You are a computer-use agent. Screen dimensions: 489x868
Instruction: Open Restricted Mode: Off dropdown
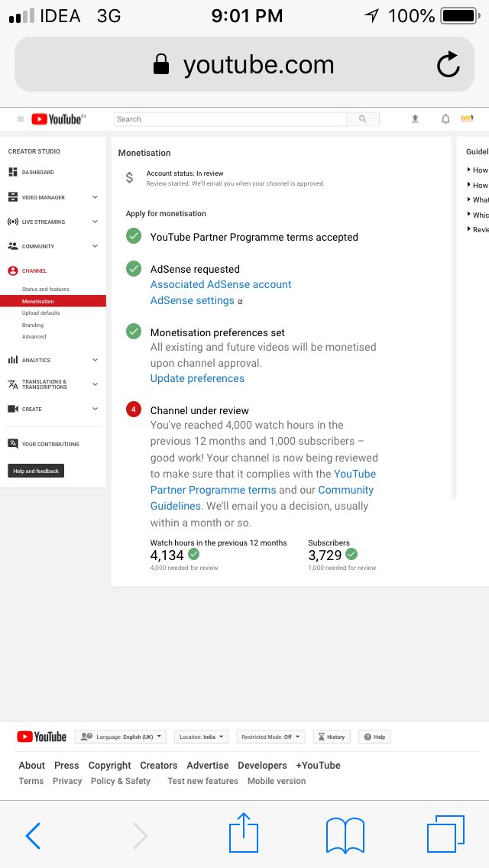(x=270, y=737)
